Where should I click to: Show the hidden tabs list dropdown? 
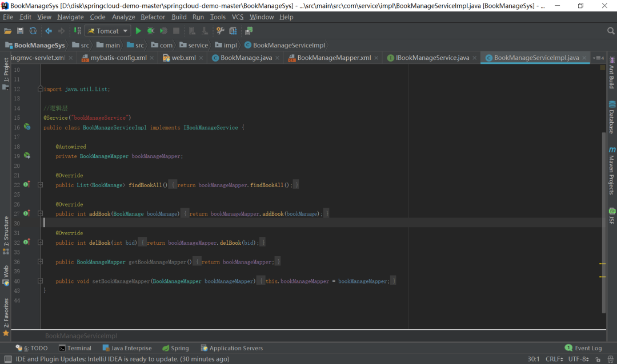pos(599,58)
